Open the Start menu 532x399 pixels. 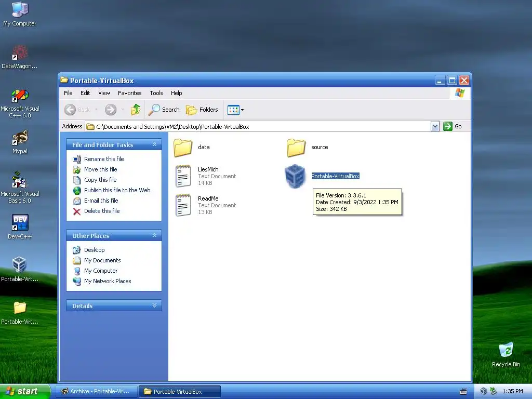(x=24, y=391)
